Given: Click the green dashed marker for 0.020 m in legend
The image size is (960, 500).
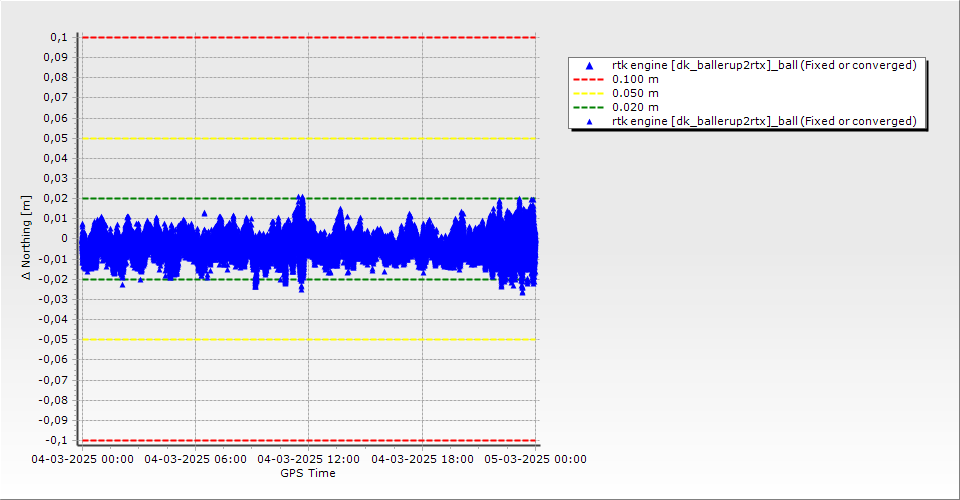Looking at the screenshot, I should coord(588,107).
